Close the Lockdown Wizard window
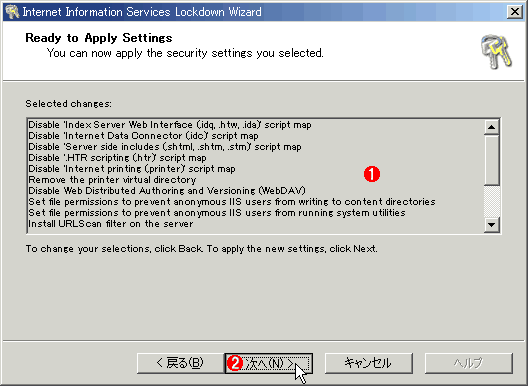 pos(515,12)
